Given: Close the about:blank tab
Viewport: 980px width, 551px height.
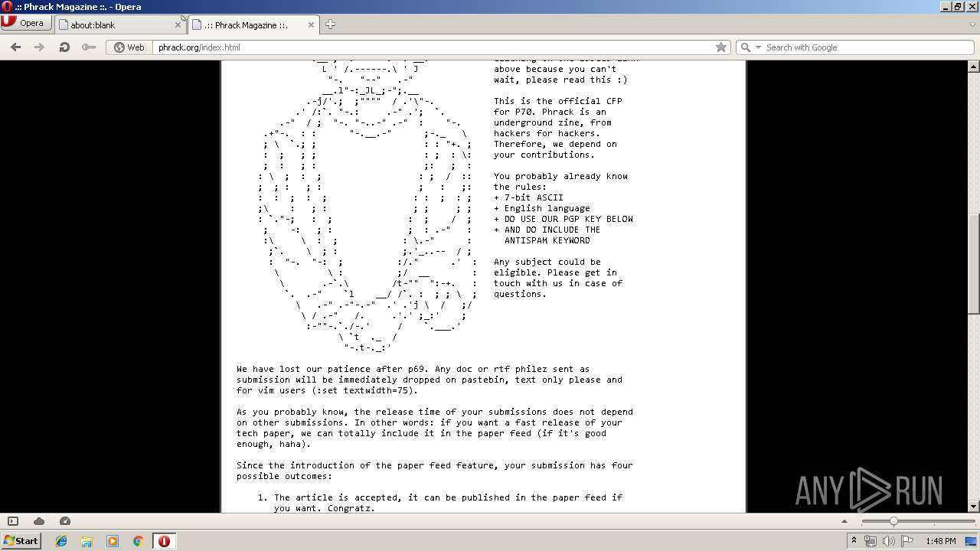Looking at the screenshot, I should (178, 24).
